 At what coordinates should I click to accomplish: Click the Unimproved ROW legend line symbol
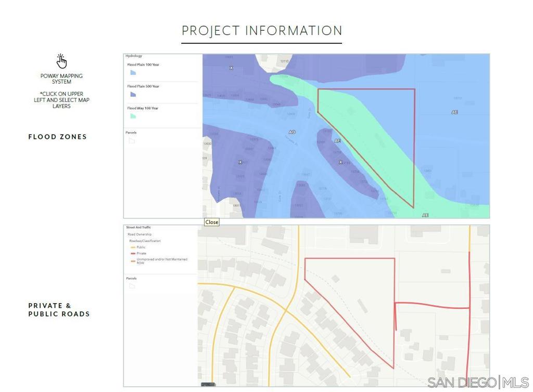point(133,261)
